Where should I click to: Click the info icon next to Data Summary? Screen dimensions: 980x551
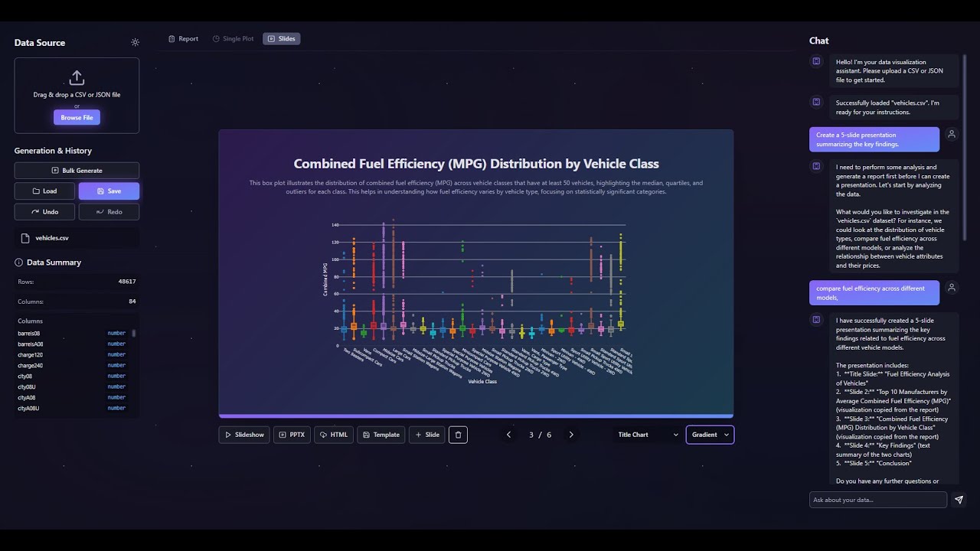(x=19, y=262)
